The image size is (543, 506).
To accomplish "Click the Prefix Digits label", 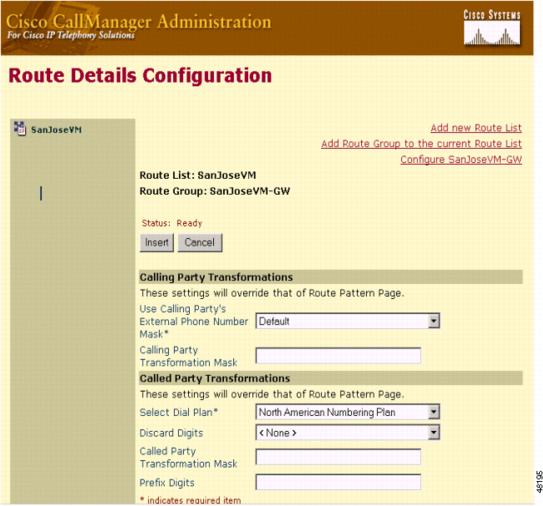I will (x=167, y=482).
